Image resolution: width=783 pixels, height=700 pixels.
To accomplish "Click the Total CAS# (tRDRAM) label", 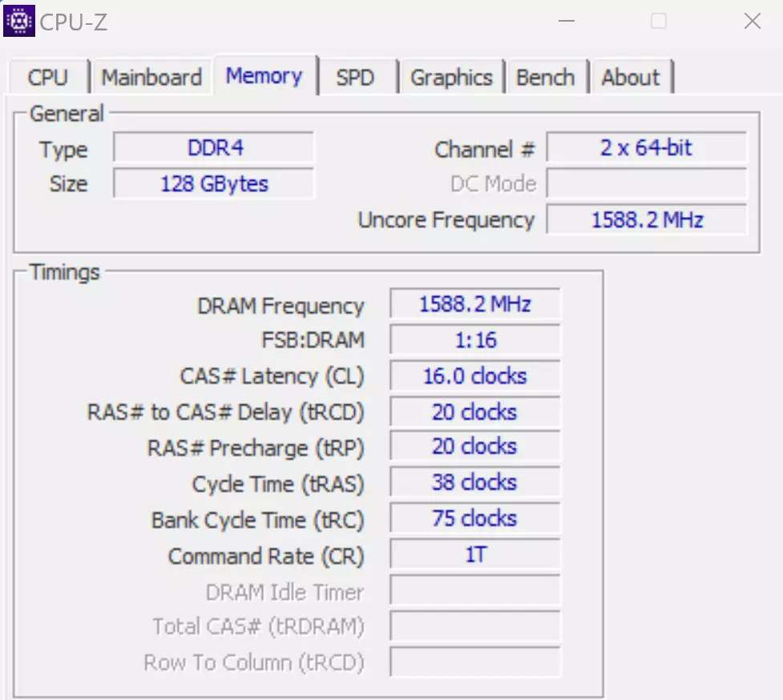I will [x=259, y=626].
